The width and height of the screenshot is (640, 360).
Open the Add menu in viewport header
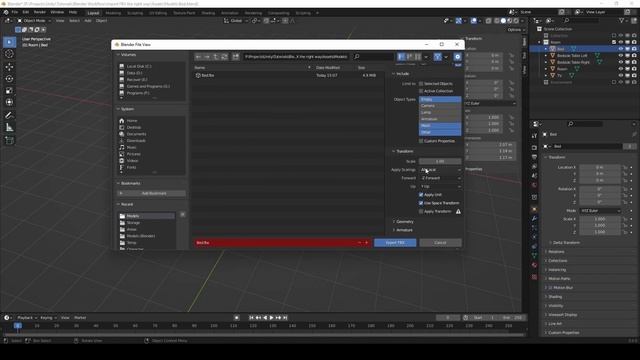click(x=88, y=21)
